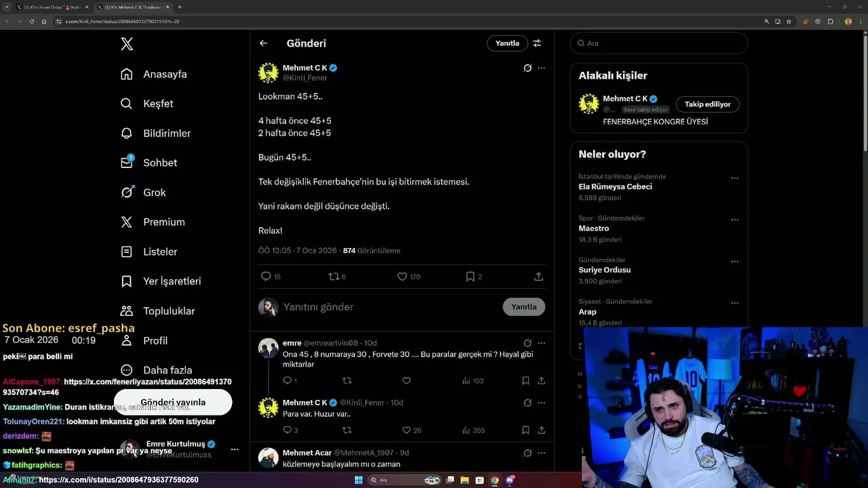Share emre's reply
This screenshot has height=488, width=868.
[x=541, y=381]
